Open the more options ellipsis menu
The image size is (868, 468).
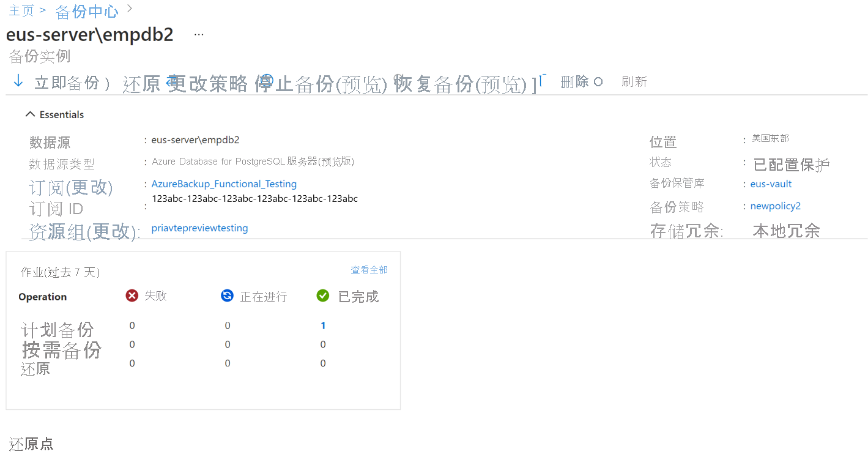tap(198, 35)
